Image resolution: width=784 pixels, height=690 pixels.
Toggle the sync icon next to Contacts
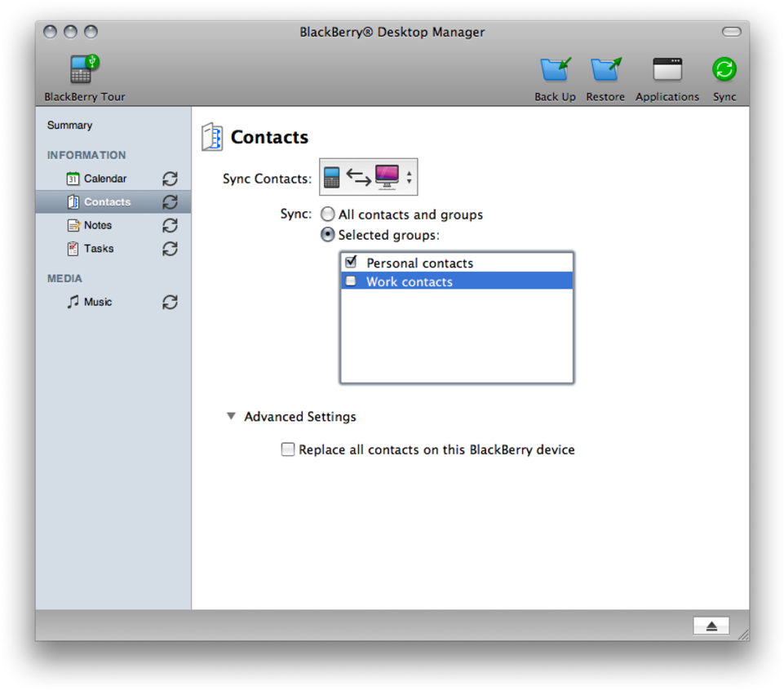(x=170, y=202)
